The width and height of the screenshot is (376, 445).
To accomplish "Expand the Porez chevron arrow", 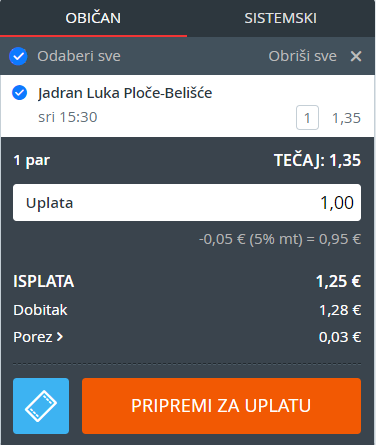I will click(60, 337).
